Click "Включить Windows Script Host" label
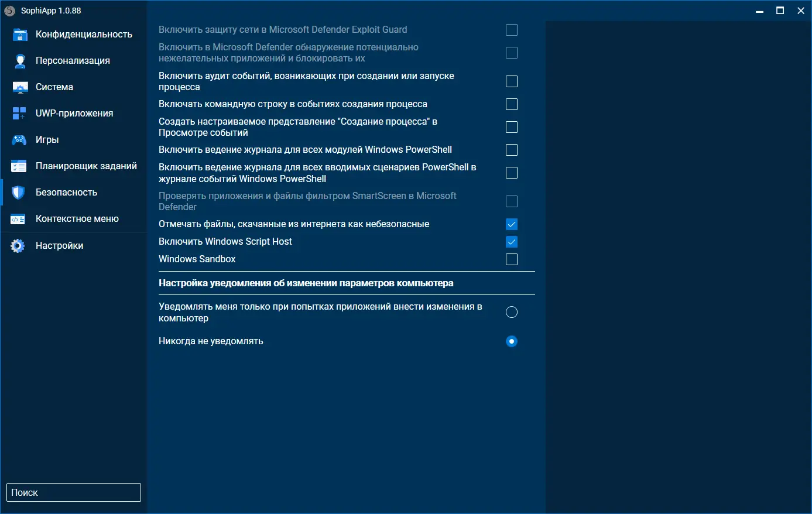The width and height of the screenshot is (812, 514). (225, 242)
